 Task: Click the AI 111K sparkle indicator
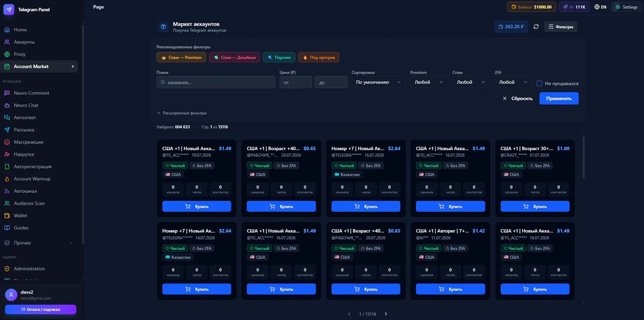click(x=574, y=7)
